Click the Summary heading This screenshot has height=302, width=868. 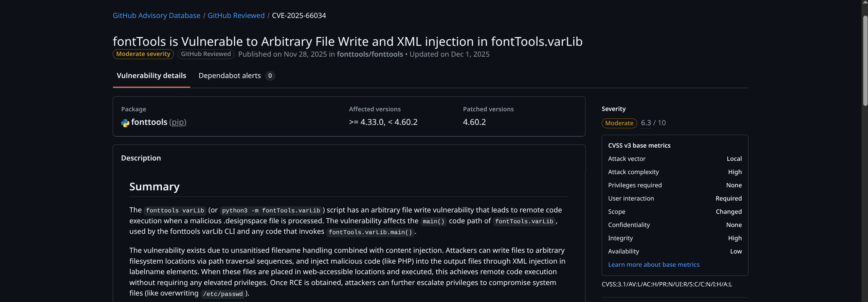pos(155,187)
